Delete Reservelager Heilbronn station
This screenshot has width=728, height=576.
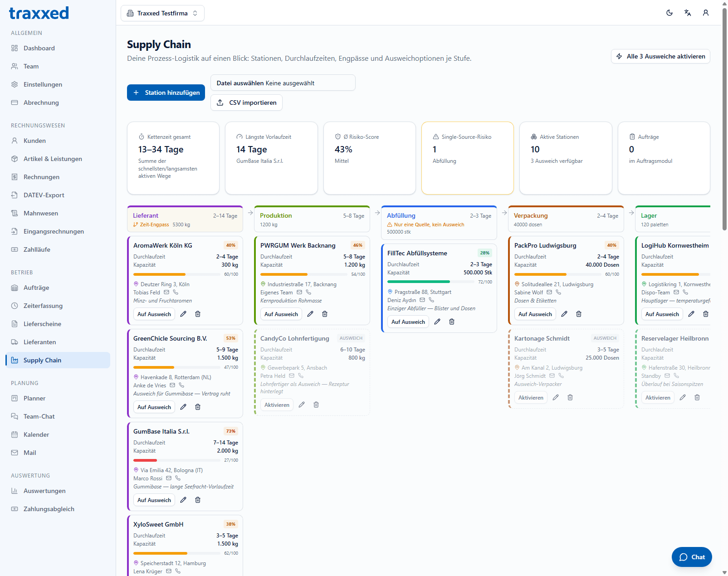[697, 397]
